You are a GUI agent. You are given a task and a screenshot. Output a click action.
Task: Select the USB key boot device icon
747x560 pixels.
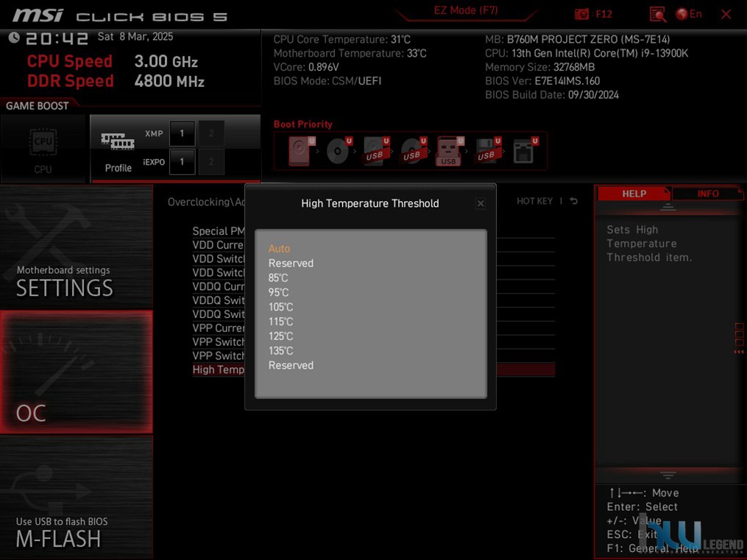450,151
